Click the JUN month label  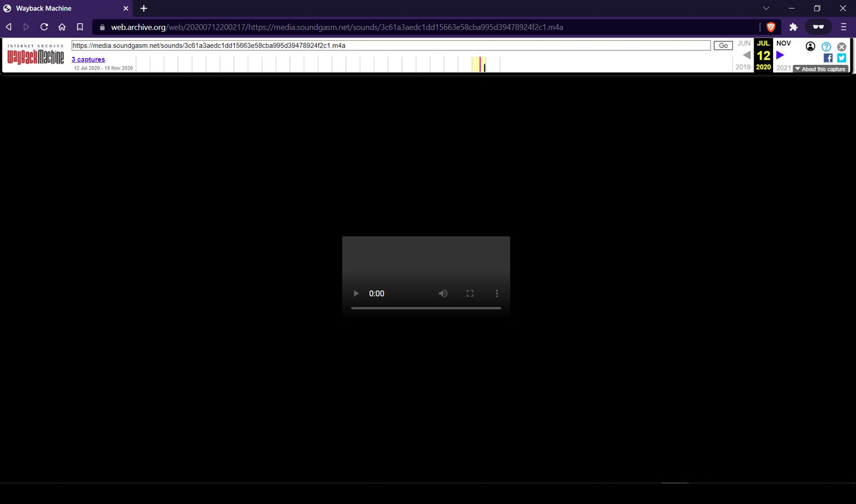[x=744, y=43]
